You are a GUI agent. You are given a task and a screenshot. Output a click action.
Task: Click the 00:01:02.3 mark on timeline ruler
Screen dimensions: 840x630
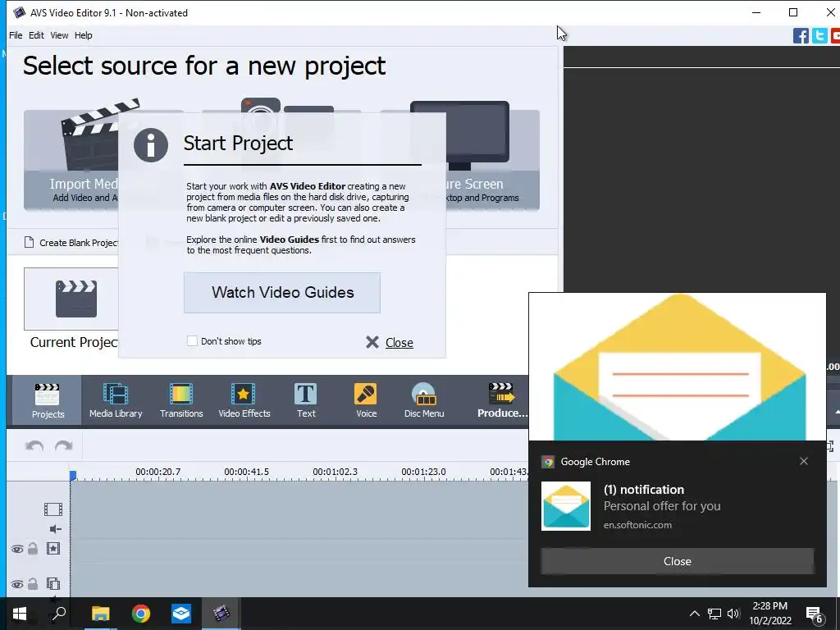(x=335, y=472)
